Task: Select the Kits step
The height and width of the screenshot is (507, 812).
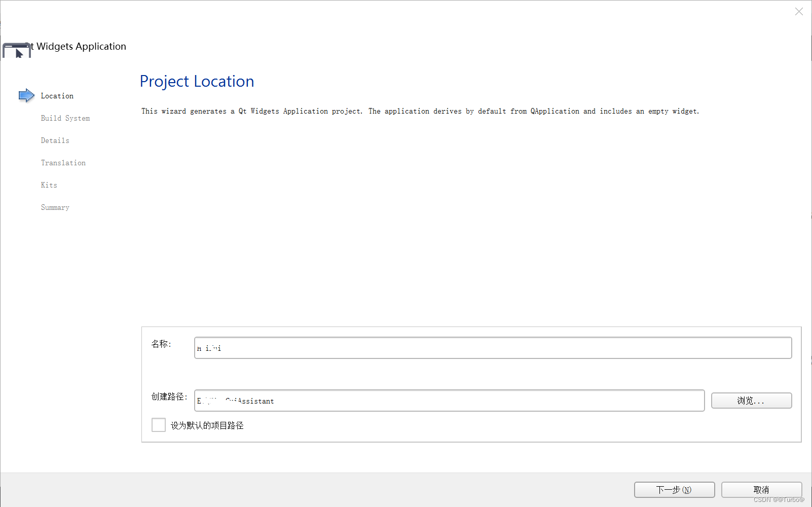Action: [x=49, y=185]
